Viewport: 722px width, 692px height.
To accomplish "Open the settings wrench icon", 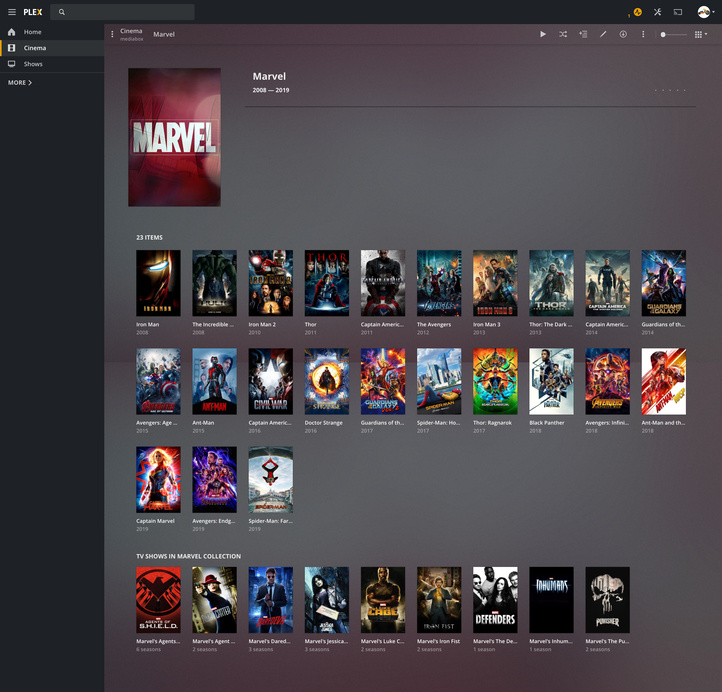I will click(658, 12).
